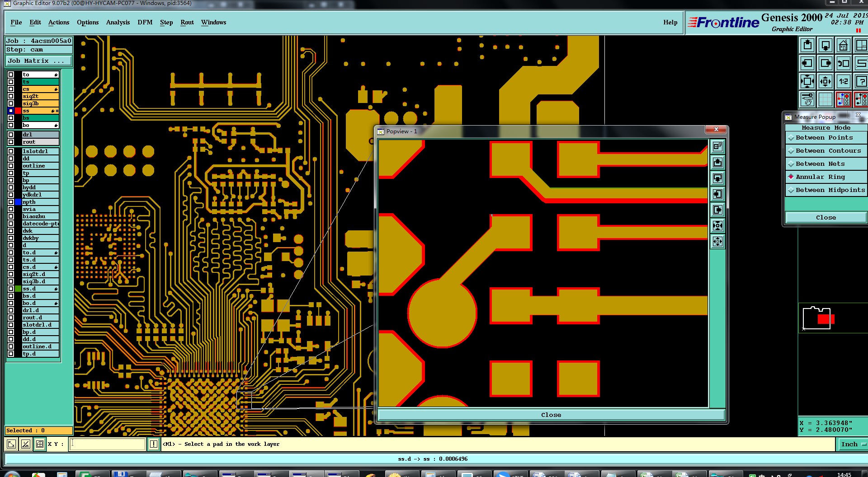Toggle the grid display icon
This screenshot has height=477, width=868.
(x=826, y=99)
